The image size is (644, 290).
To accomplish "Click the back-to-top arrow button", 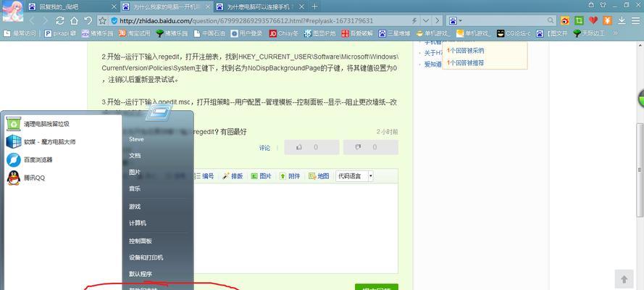I will pos(624,279).
